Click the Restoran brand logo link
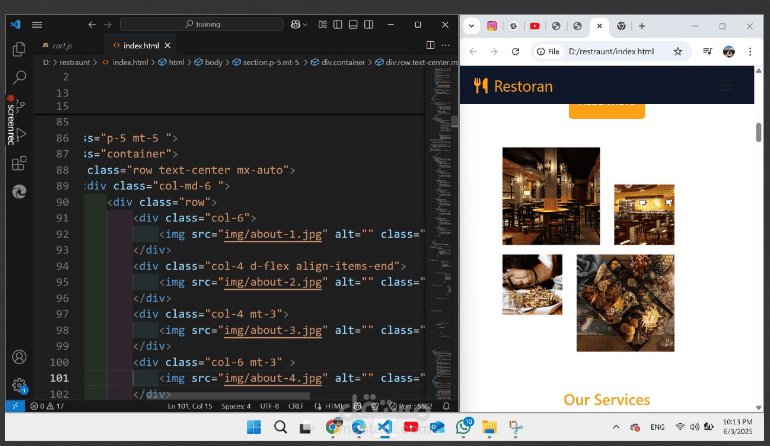Screen dimensions: 770x446 (x=513, y=86)
